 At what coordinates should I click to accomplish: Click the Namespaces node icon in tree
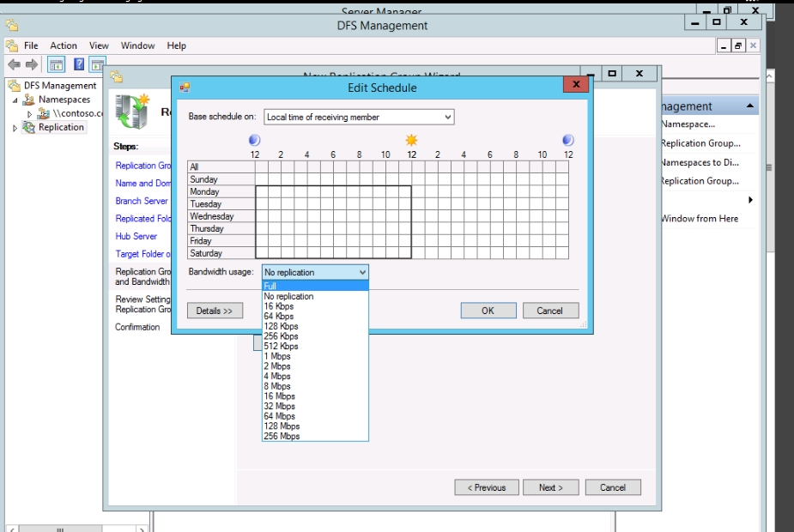[x=29, y=100]
